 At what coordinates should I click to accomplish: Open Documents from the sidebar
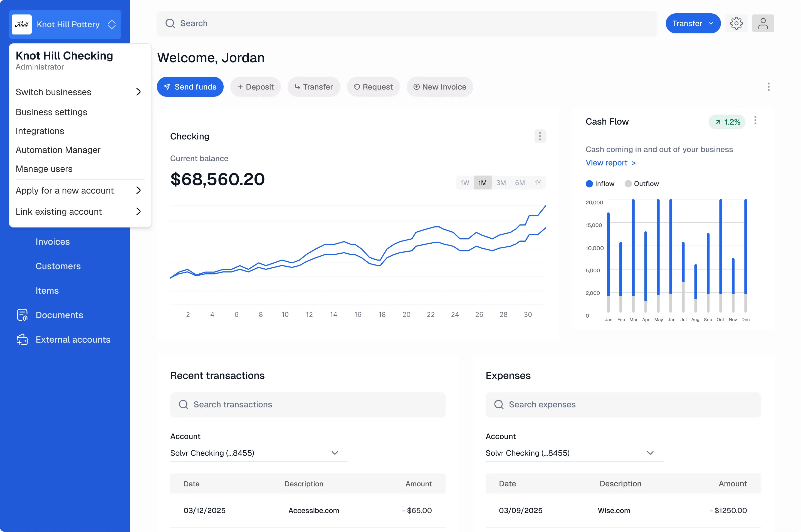click(59, 315)
